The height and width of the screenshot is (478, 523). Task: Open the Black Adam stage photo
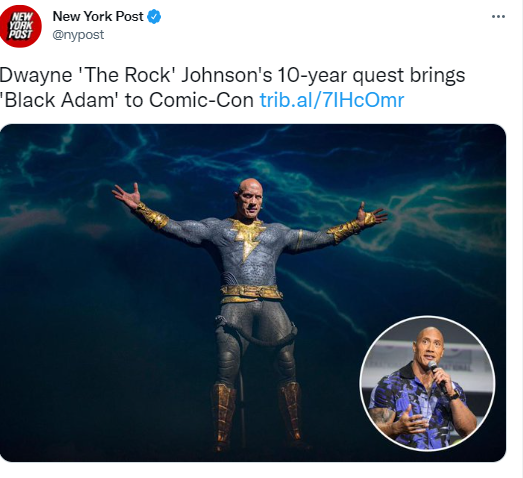[253, 293]
